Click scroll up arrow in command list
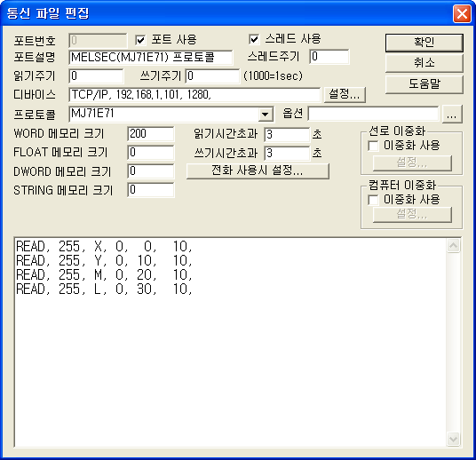 (x=453, y=246)
